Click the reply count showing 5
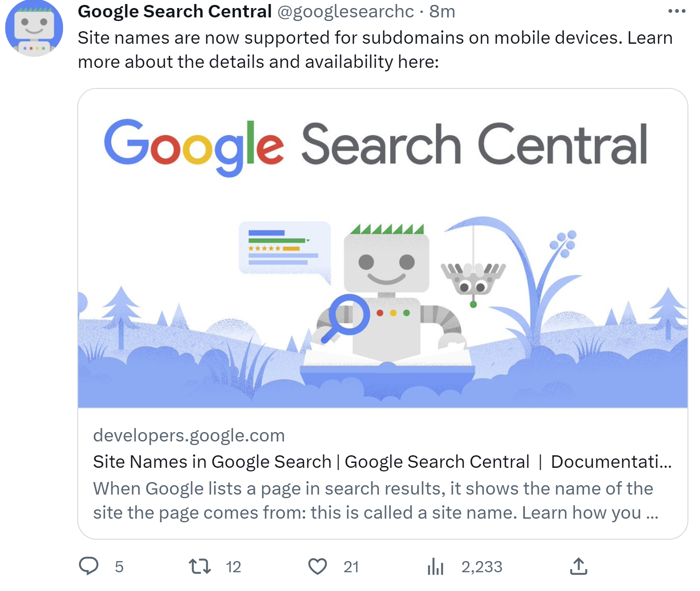Image resolution: width=700 pixels, height=591 pixels. (119, 567)
